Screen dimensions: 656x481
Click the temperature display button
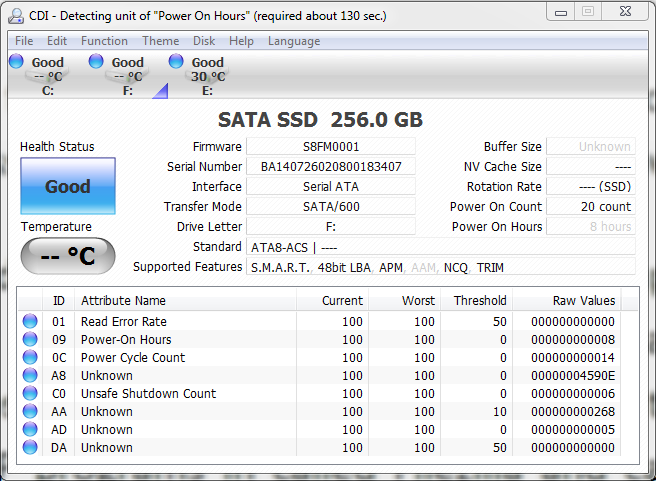pos(68,256)
